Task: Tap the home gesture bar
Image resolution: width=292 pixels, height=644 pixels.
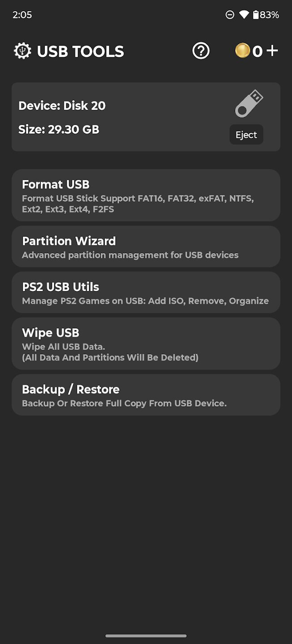Action: 146,636
